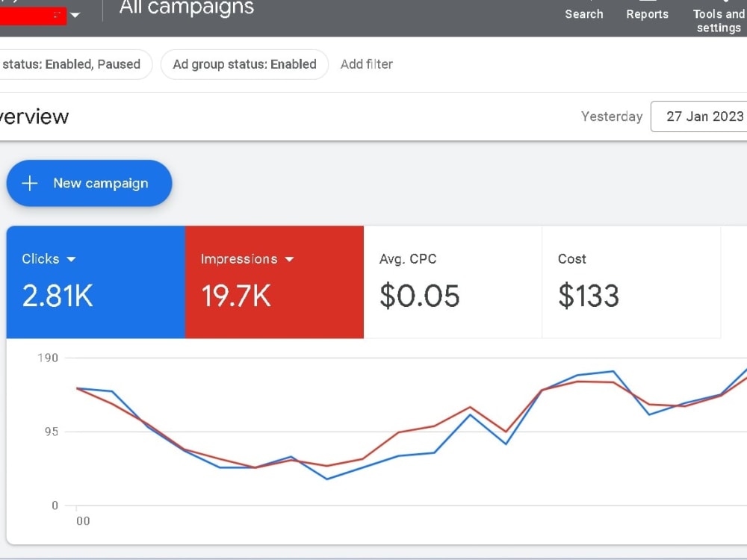Screen dimensions: 747x560
Task: Click the All campaigns title
Action: coord(186,7)
